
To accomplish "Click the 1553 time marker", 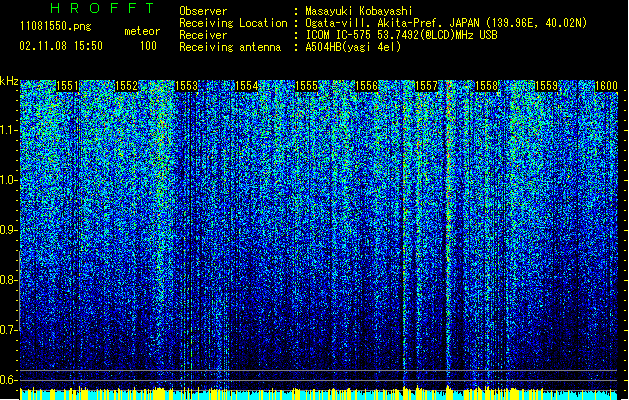I will (x=187, y=86).
